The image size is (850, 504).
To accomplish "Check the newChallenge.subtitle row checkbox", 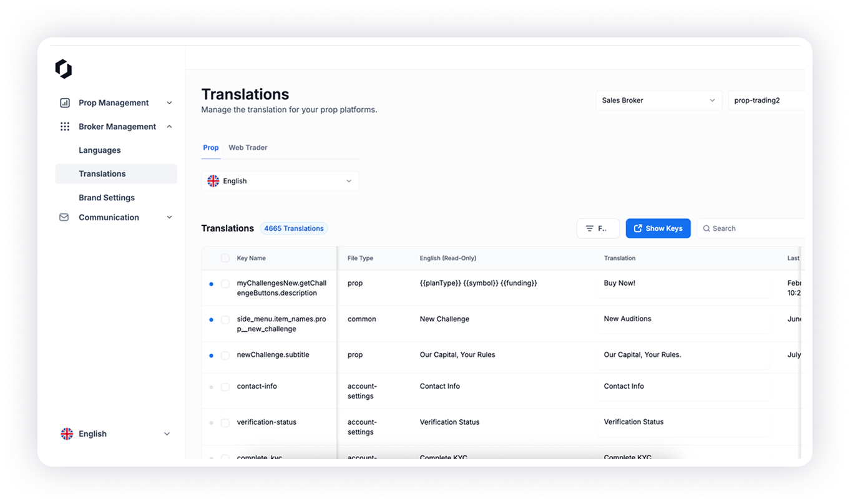I will (225, 356).
